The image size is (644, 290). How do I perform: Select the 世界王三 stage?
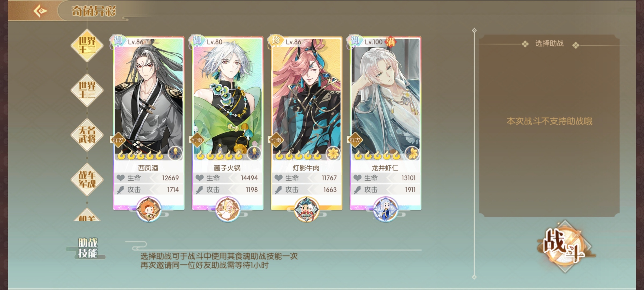[x=87, y=90]
